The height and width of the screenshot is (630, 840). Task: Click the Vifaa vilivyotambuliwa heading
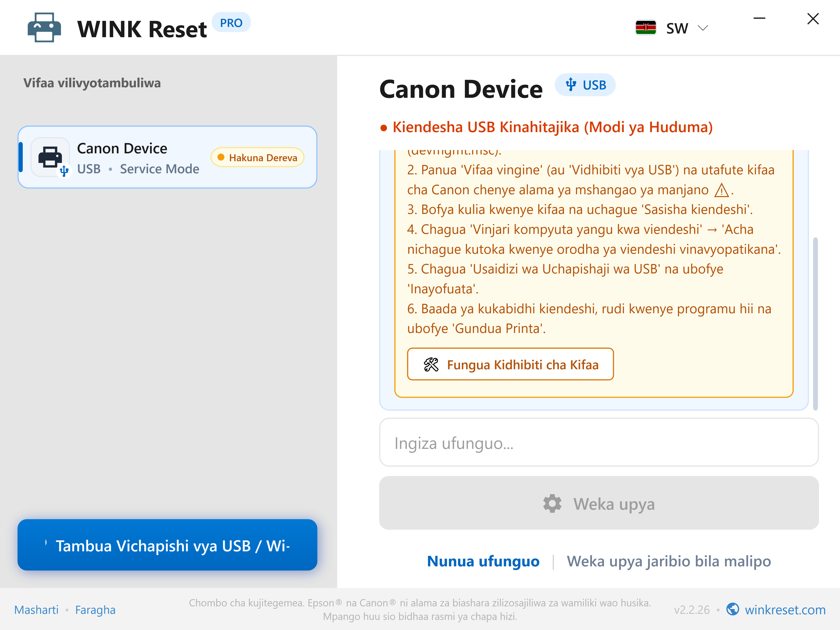(92, 83)
